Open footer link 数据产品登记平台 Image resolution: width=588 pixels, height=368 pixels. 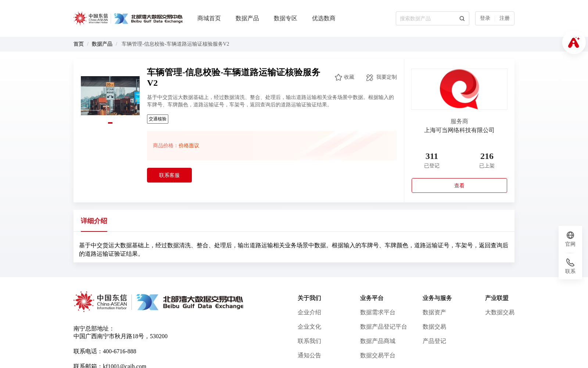(x=384, y=327)
